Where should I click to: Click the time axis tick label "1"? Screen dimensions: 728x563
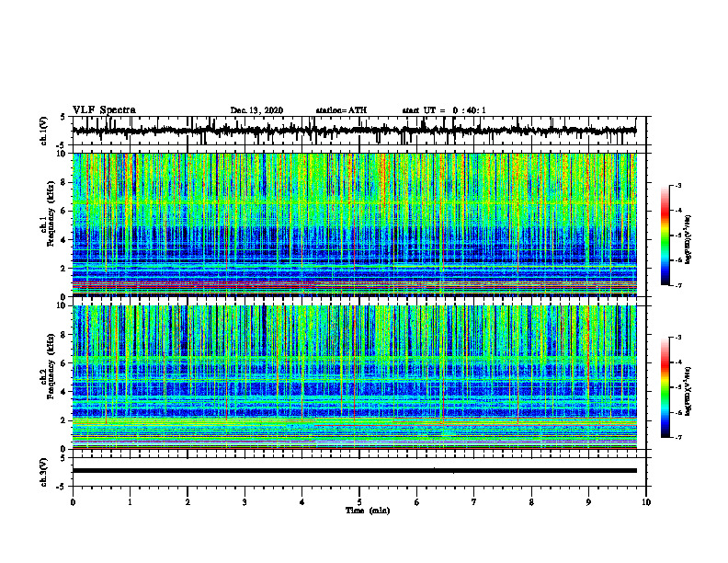(x=130, y=502)
